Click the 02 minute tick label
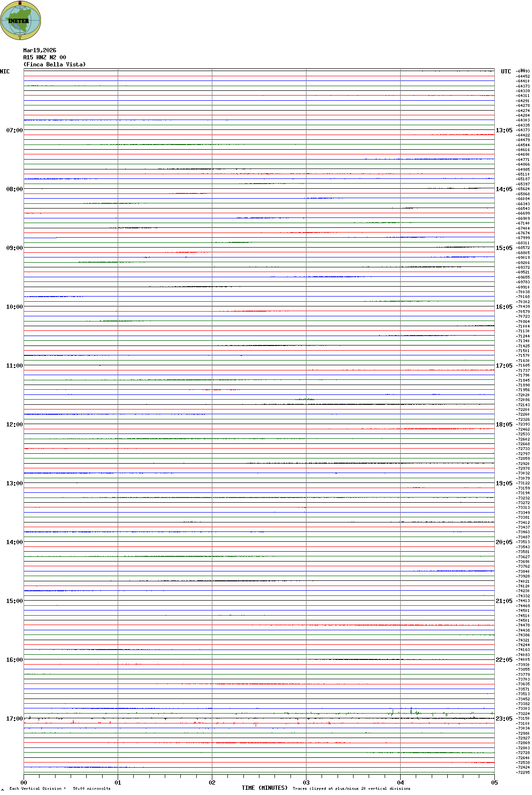The height and width of the screenshot is (795, 532). 212,783
